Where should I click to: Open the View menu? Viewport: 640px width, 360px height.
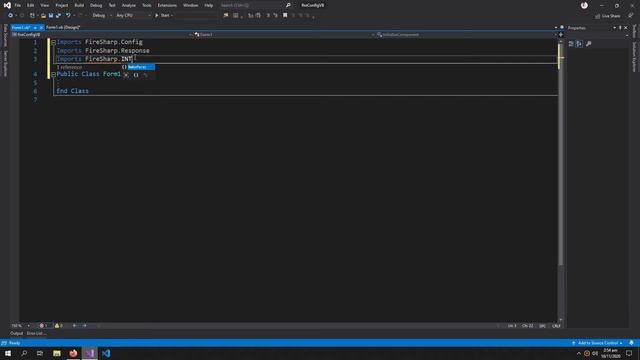[x=44, y=5]
